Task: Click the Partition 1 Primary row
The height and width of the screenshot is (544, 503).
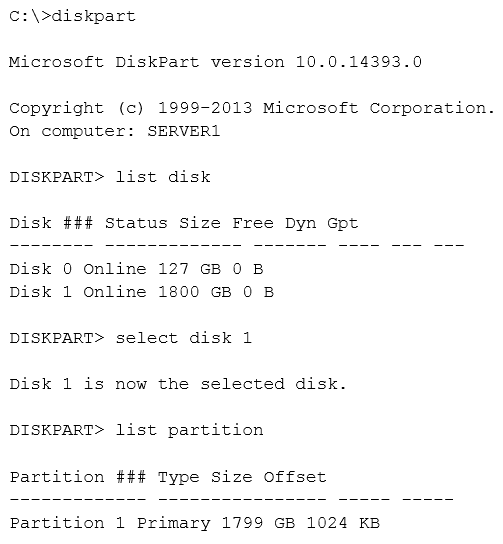Action: coord(195,523)
